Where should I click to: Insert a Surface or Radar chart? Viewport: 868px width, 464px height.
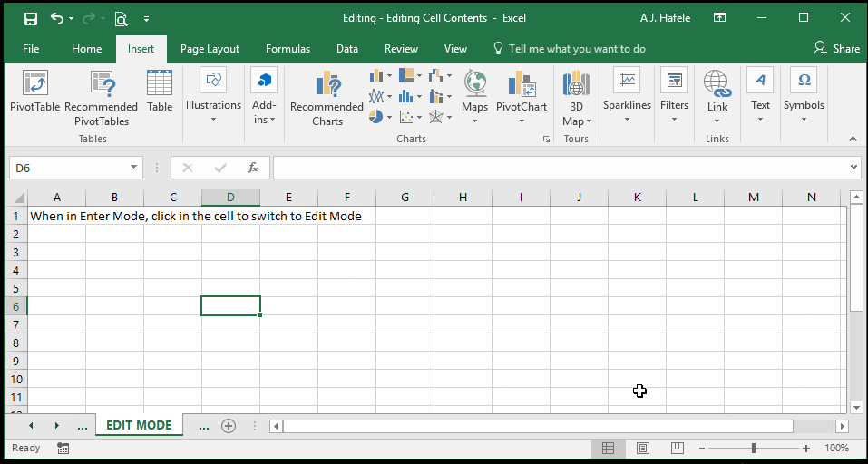(x=440, y=117)
